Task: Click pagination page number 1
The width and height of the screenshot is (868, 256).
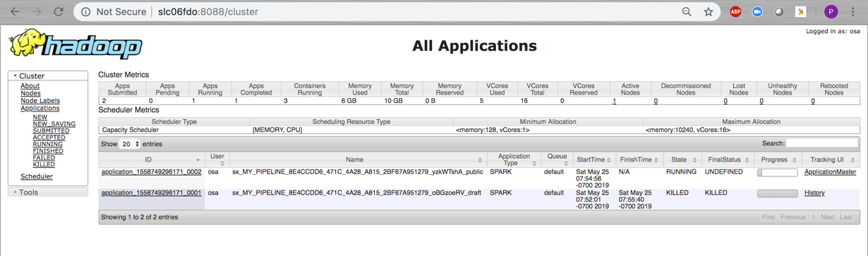Action: point(813,217)
